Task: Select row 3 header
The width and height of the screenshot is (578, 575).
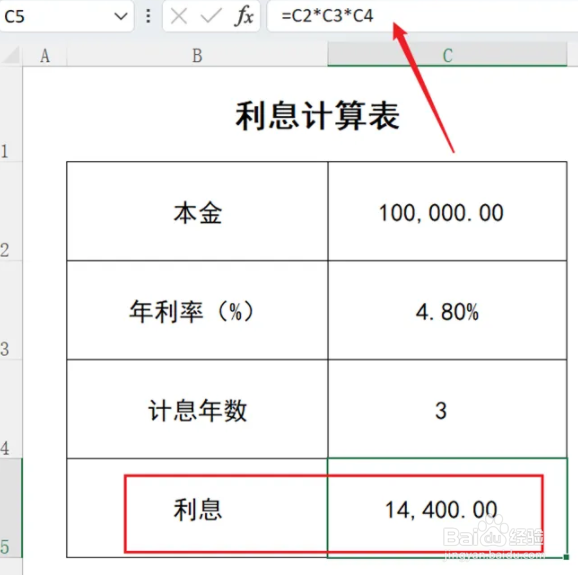Action: (x=11, y=310)
